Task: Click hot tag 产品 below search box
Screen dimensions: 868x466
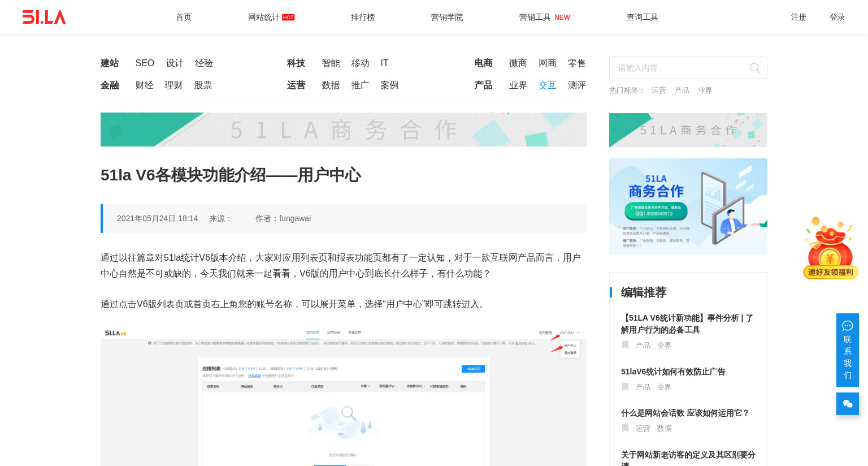Action: (x=682, y=90)
